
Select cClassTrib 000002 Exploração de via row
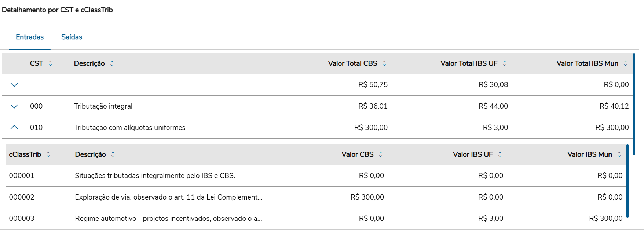169,197
